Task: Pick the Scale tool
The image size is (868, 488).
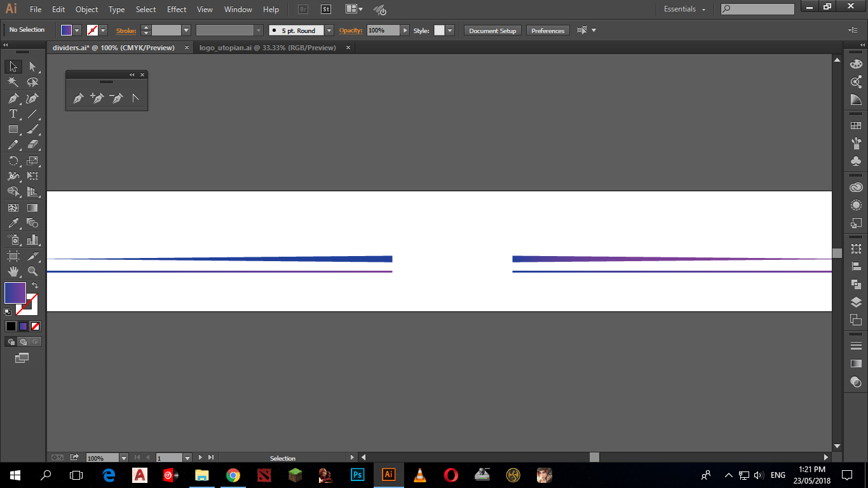Action: coord(32,161)
